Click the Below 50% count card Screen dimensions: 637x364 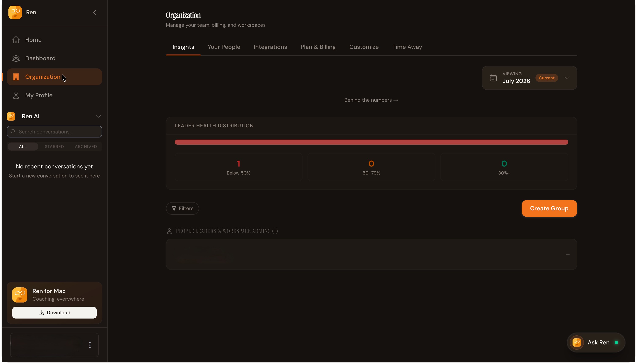(239, 167)
